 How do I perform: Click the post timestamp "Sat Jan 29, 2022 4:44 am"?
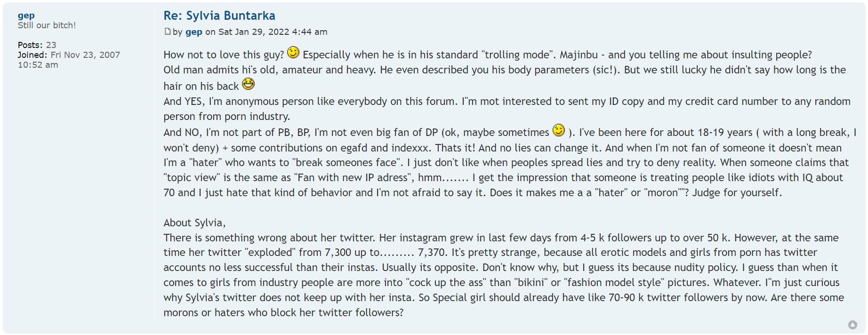click(273, 32)
